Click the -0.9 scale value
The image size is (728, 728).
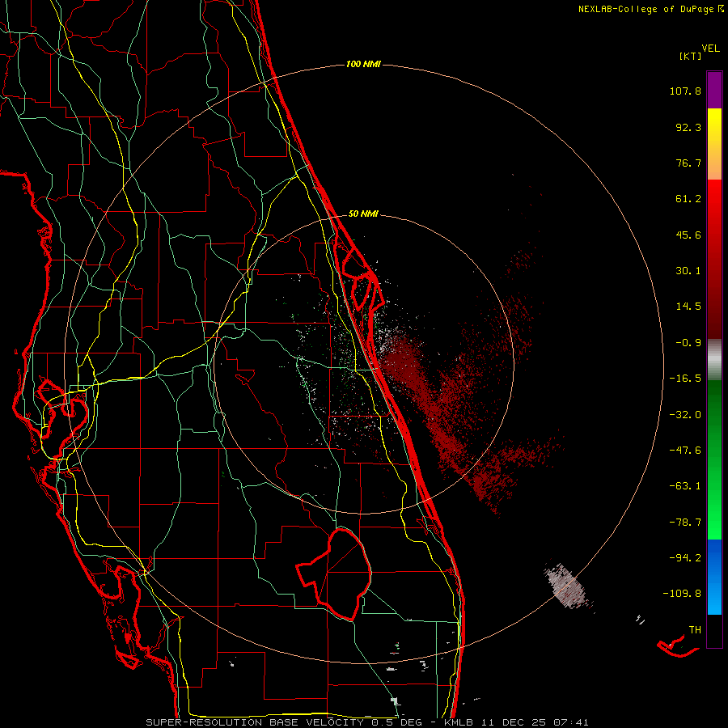(x=688, y=343)
